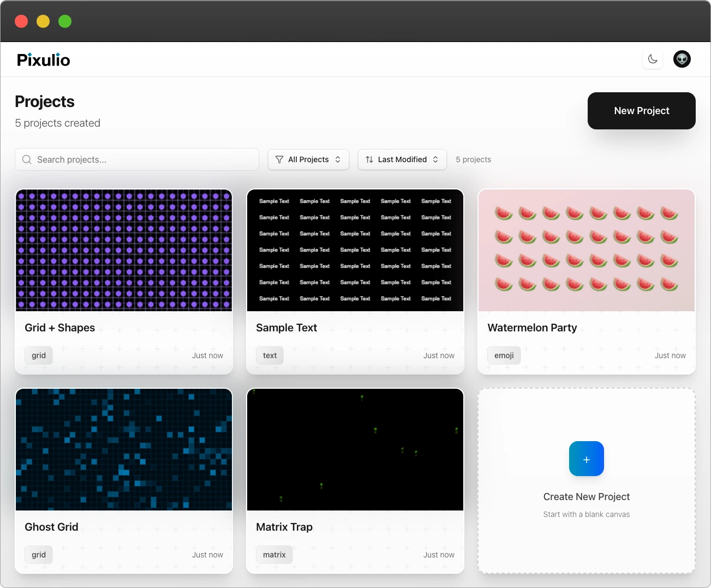Open the Sample Text project
Screen dimensions: 711x588
[x=355, y=250]
